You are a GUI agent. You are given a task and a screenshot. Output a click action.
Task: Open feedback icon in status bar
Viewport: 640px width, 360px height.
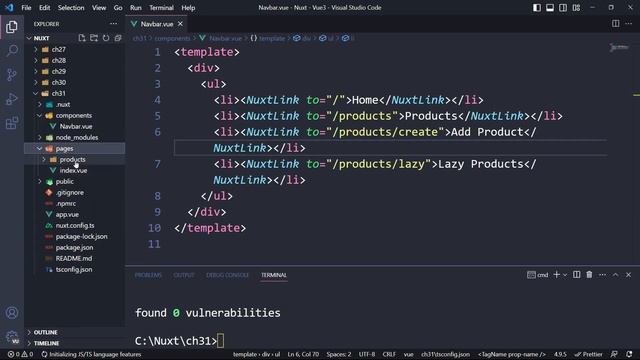614,354
